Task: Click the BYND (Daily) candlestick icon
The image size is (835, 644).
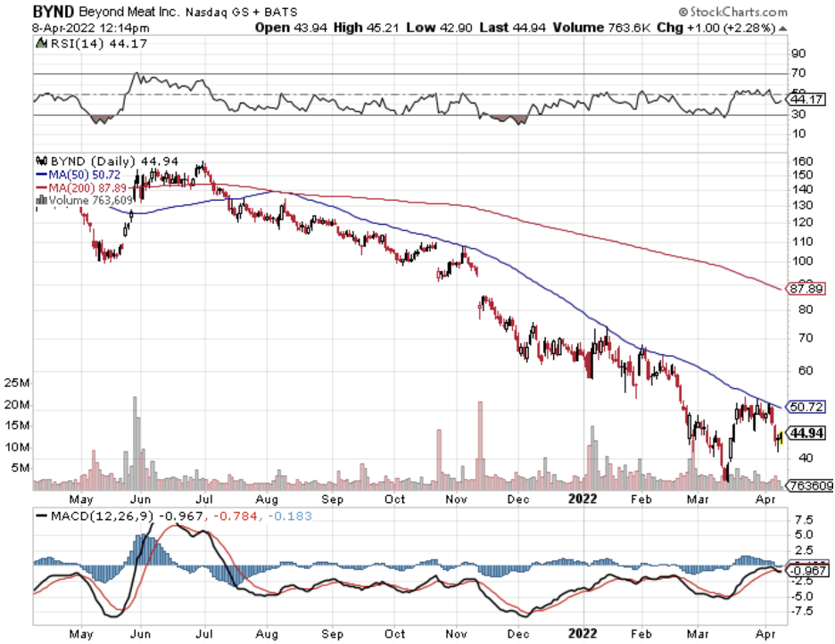Action: [42, 161]
